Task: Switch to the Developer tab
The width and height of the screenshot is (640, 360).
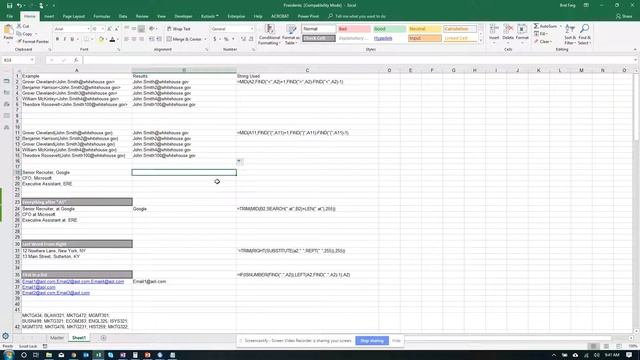Action: [x=183, y=16]
